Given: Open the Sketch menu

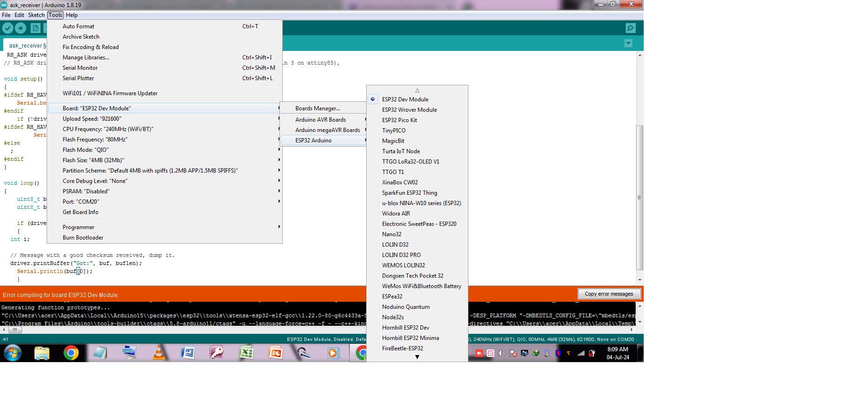Looking at the screenshot, I should [36, 15].
